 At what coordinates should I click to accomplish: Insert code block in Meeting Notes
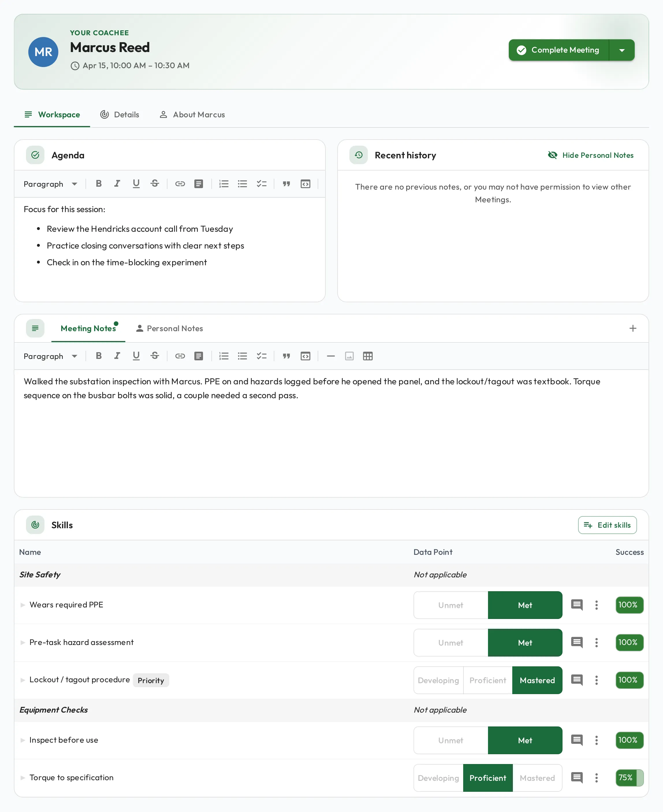tap(306, 356)
